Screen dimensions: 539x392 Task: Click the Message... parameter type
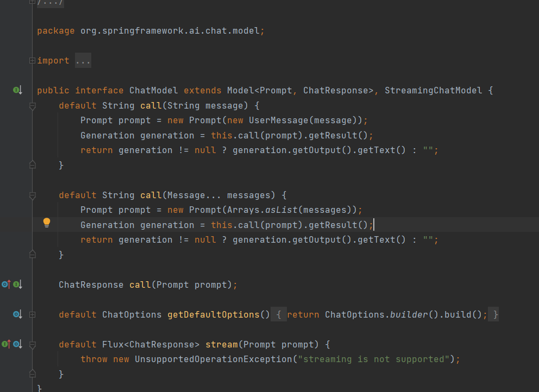click(194, 195)
